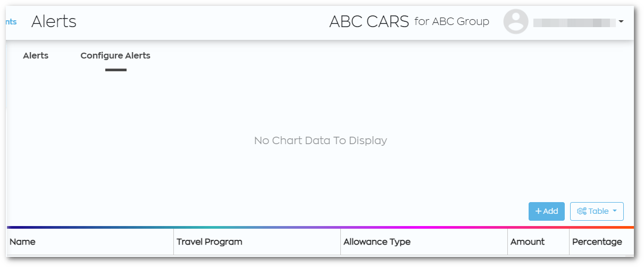Click the plus icon on Add button

pyautogui.click(x=538, y=211)
